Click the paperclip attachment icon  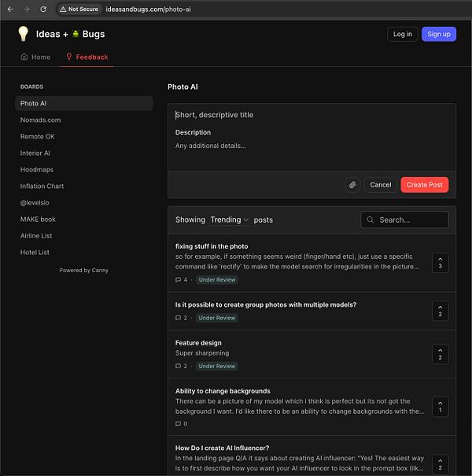pyautogui.click(x=352, y=185)
